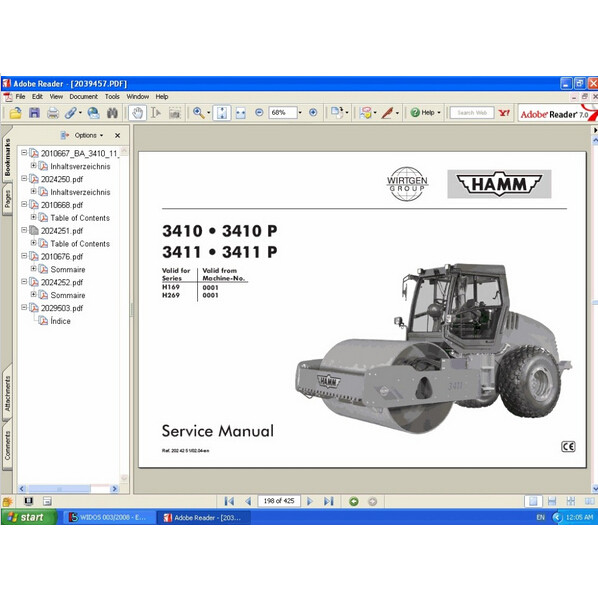Toggle the Fit Width view button
598x598 pixels.
tap(241, 113)
